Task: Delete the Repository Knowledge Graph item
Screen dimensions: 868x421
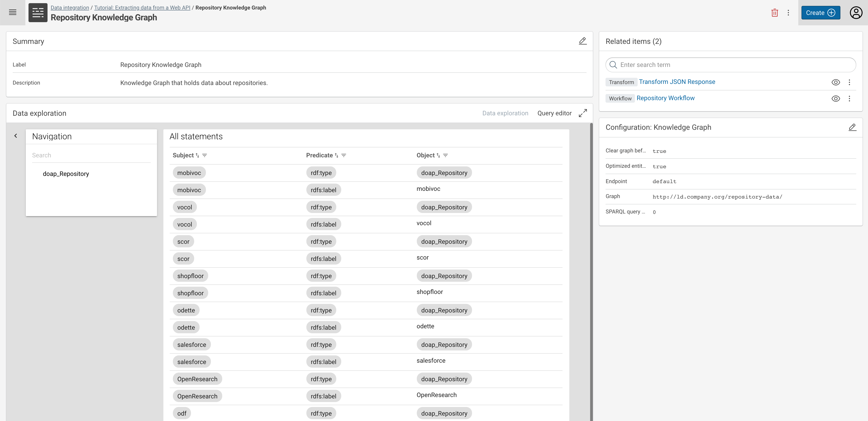Action: point(775,12)
